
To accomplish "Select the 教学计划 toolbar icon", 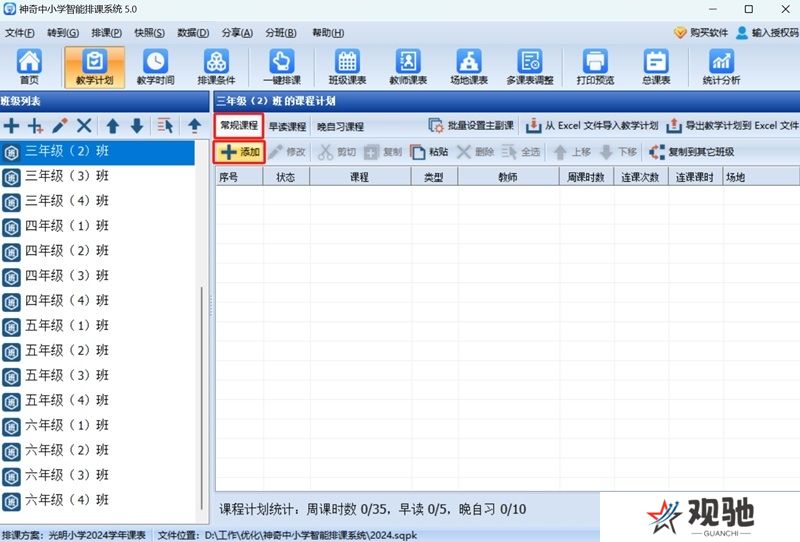I will [x=94, y=67].
